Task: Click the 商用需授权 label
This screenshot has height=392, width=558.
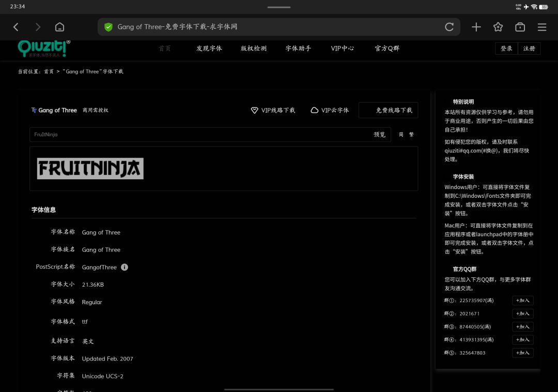Action: pos(96,111)
